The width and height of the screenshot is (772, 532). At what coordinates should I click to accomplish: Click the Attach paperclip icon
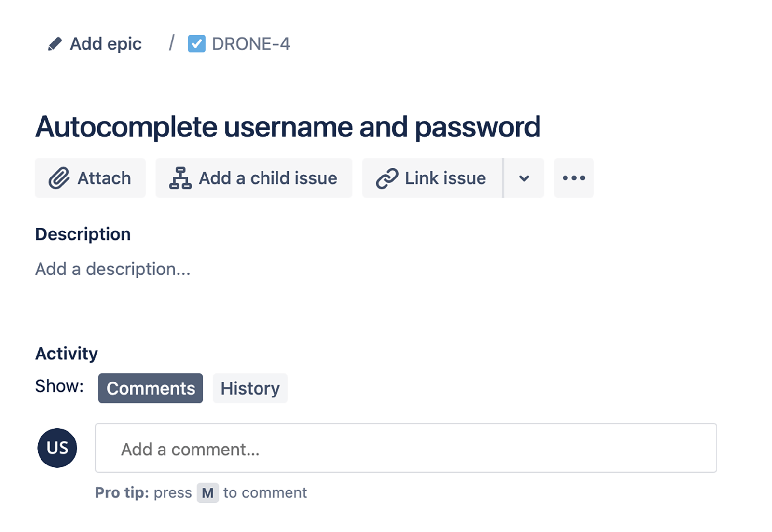pos(60,177)
